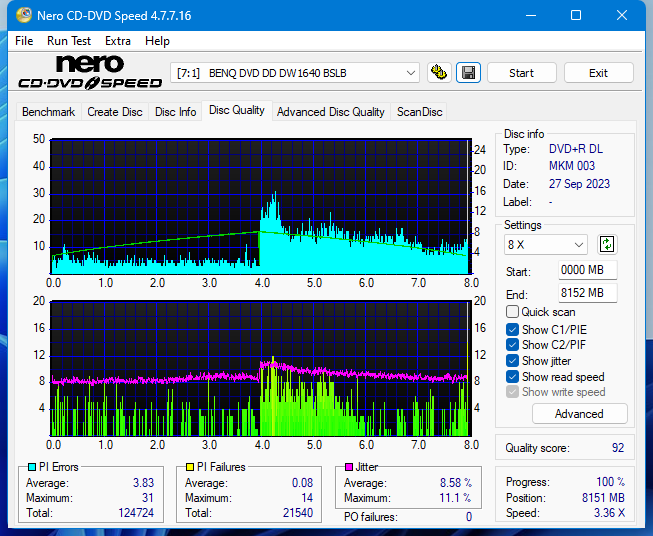Click the cyan PI Errors color swatch
The width and height of the screenshot is (653, 536).
click(x=32, y=467)
